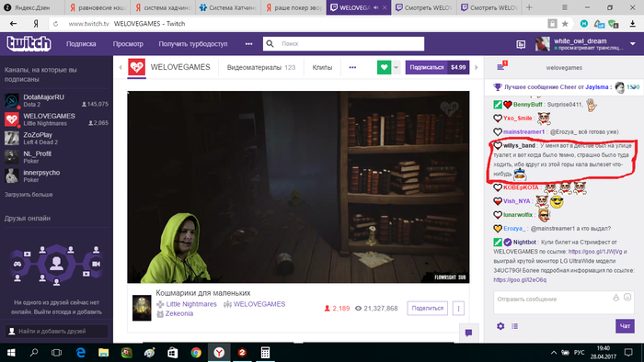Open NL_Profit followed channel

tap(56, 157)
